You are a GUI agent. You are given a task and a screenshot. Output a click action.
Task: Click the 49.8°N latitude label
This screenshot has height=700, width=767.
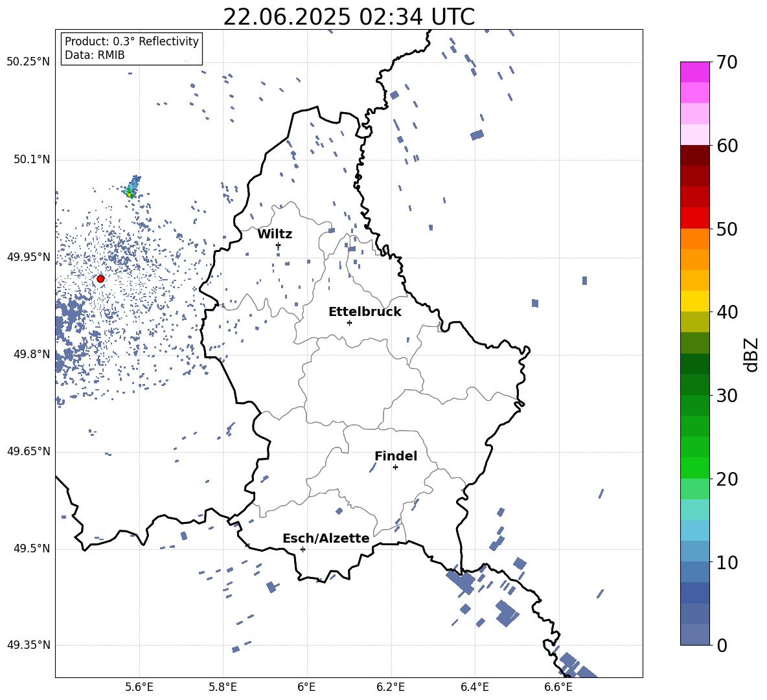31,354
